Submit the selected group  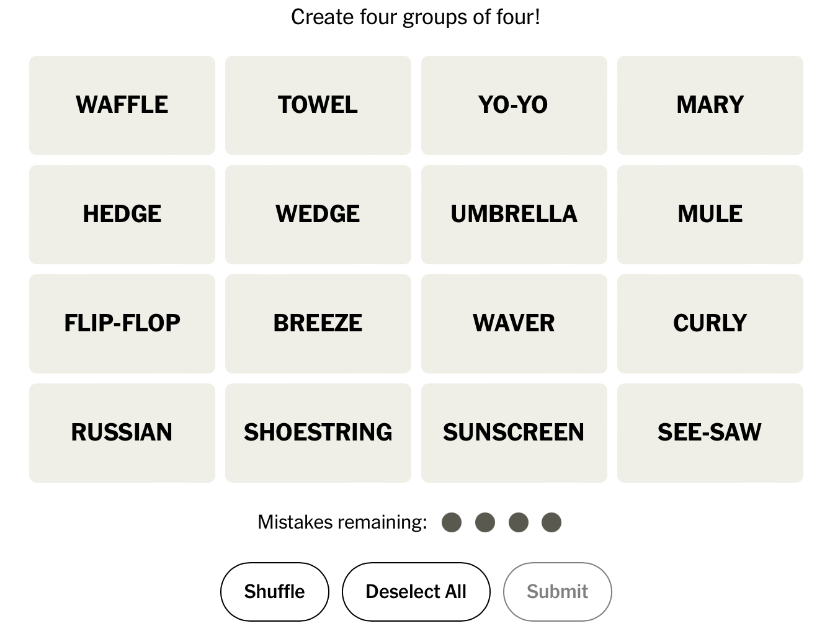click(557, 592)
